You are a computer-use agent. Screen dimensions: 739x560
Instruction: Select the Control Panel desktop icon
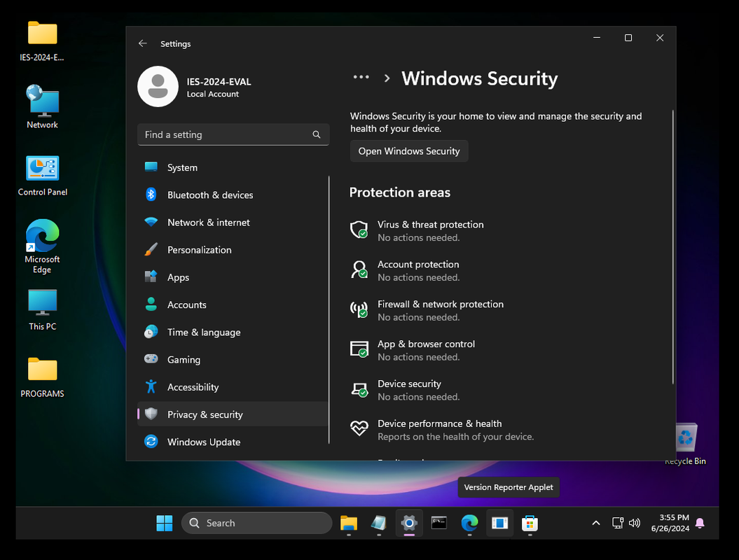point(43,176)
